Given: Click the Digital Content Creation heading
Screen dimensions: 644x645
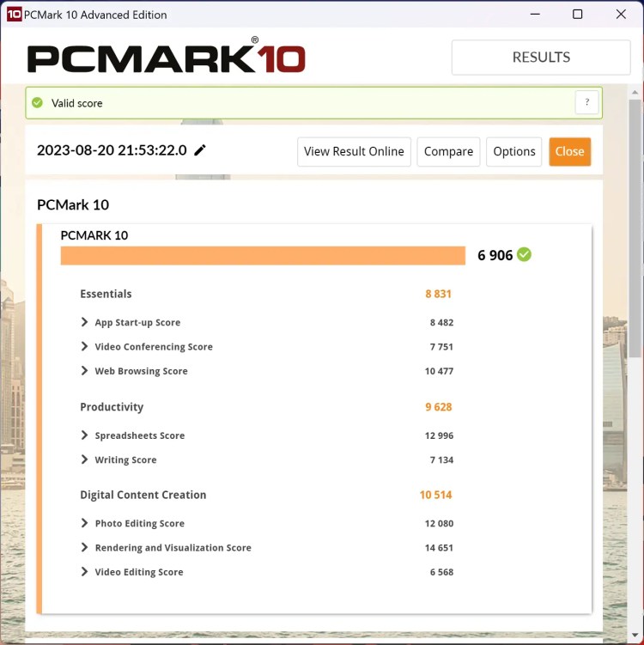Looking at the screenshot, I should pos(143,495).
